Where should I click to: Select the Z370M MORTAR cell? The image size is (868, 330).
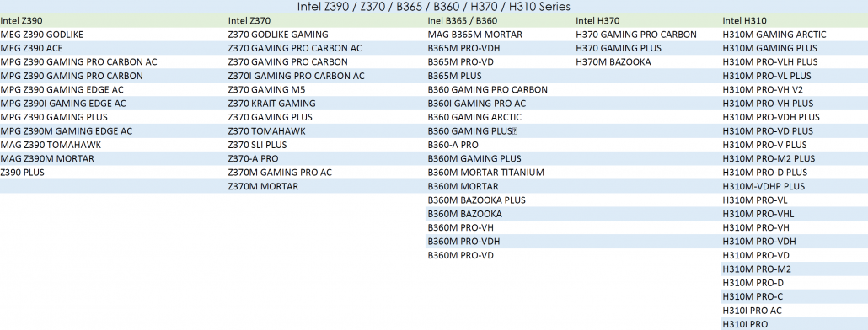(x=263, y=186)
